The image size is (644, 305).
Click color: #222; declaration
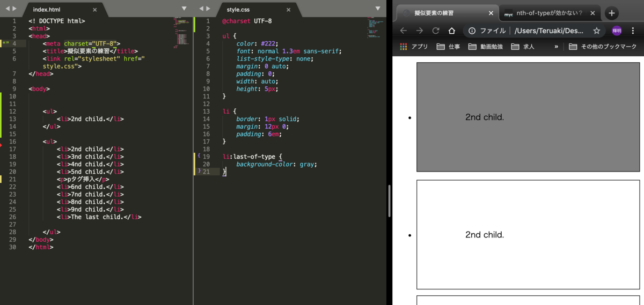257,43
